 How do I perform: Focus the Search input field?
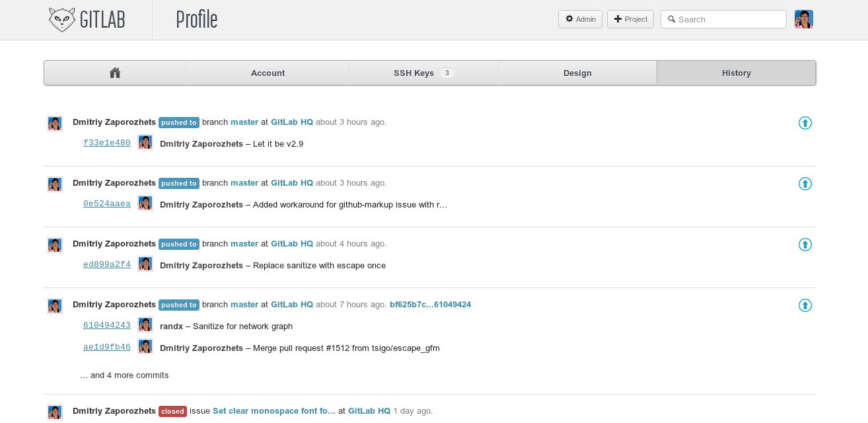(x=723, y=19)
